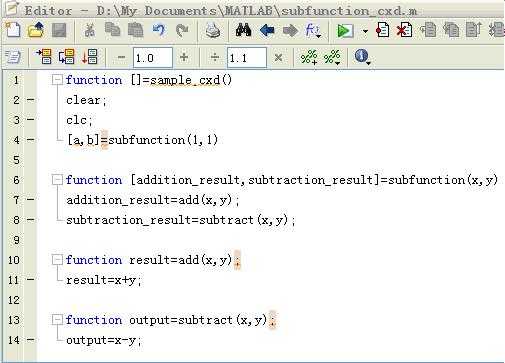Click highlighted semicolon at end of line 10

point(237,260)
